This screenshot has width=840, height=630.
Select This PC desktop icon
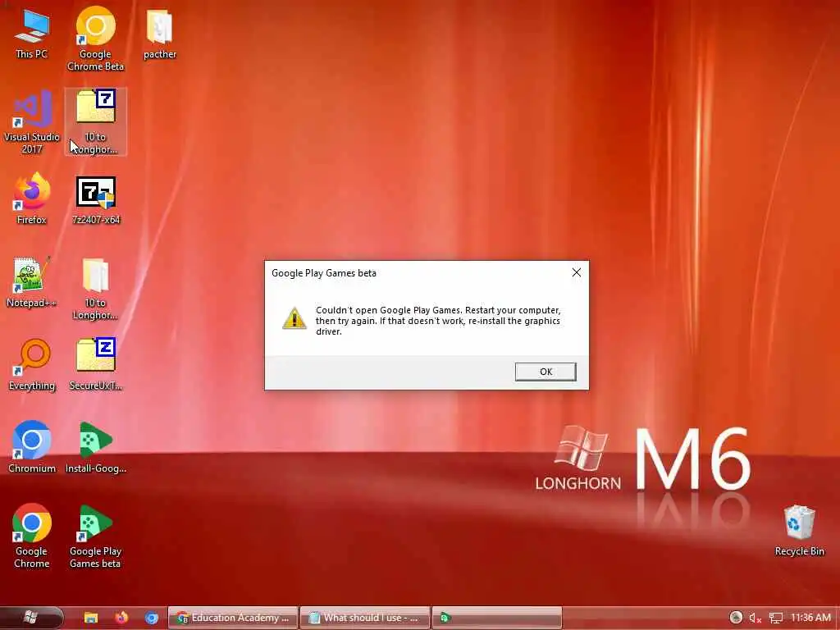coord(32,33)
